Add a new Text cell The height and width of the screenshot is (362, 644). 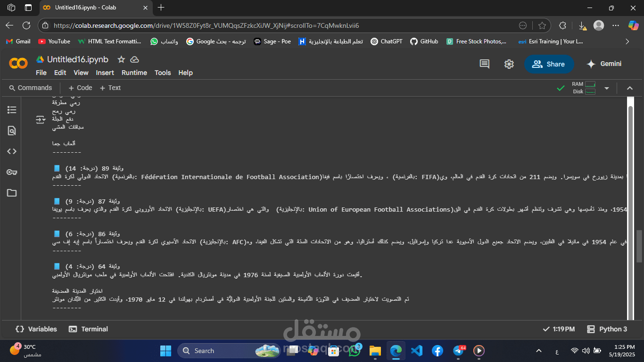point(109,88)
